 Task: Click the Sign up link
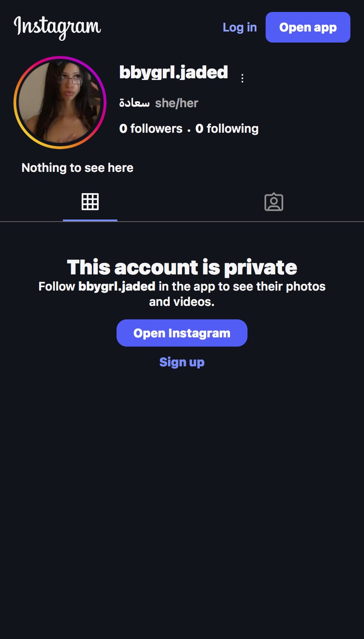182,362
